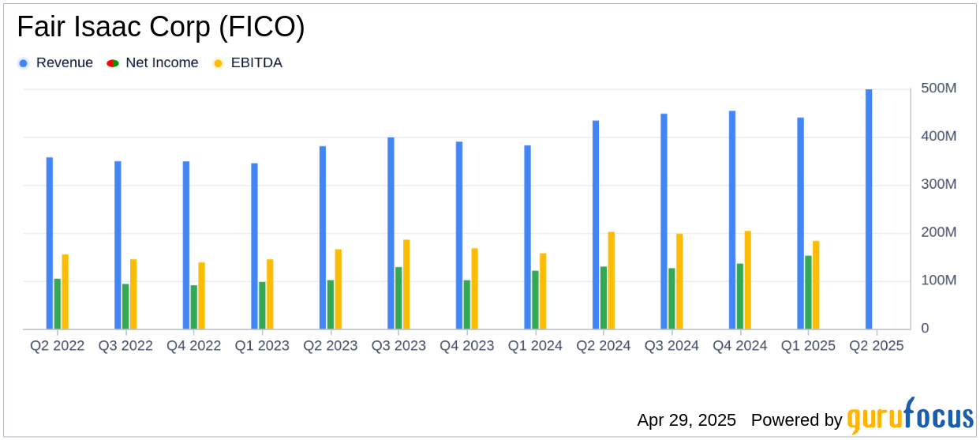Click the Q1 2023 x-axis label
Screen dimensions: 980x440
(262, 346)
